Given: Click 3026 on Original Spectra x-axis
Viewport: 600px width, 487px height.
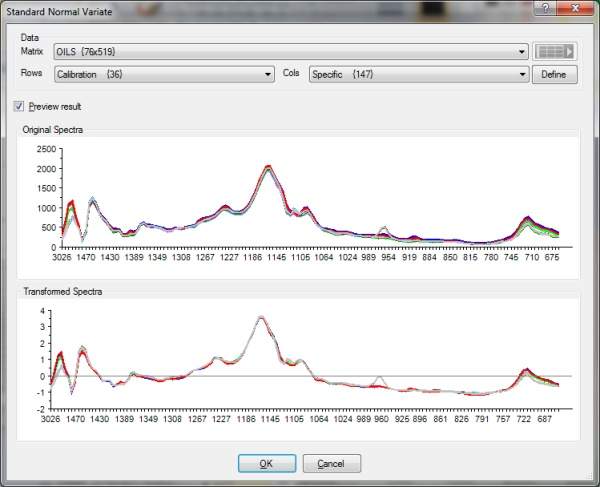Looking at the screenshot, I should pyautogui.click(x=61, y=257).
